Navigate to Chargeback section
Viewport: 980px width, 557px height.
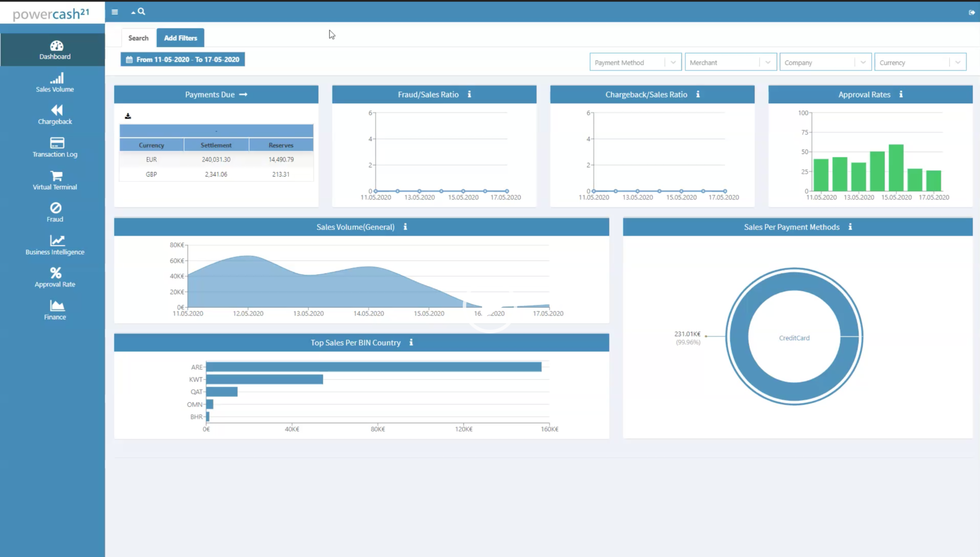pos(55,114)
